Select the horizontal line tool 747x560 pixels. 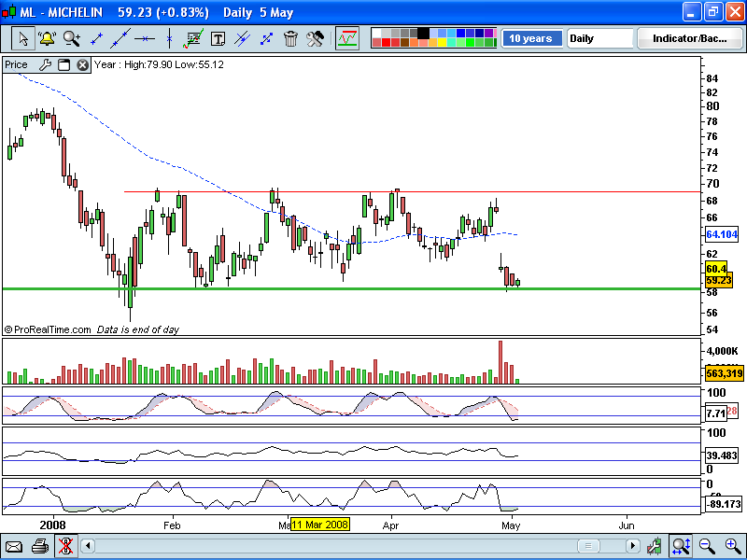(x=145, y=38)
